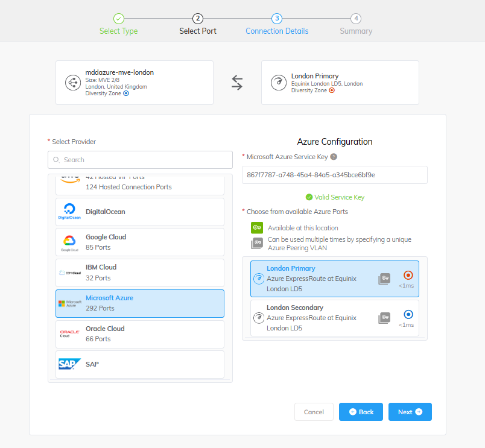Click the Service Key help question mark icon

(x=334, y=157)
